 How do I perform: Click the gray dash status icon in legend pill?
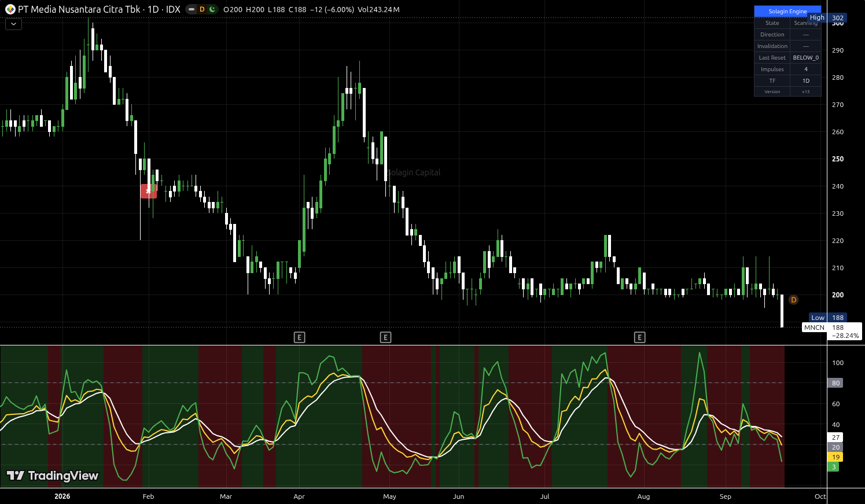click(x=192, y=9)
